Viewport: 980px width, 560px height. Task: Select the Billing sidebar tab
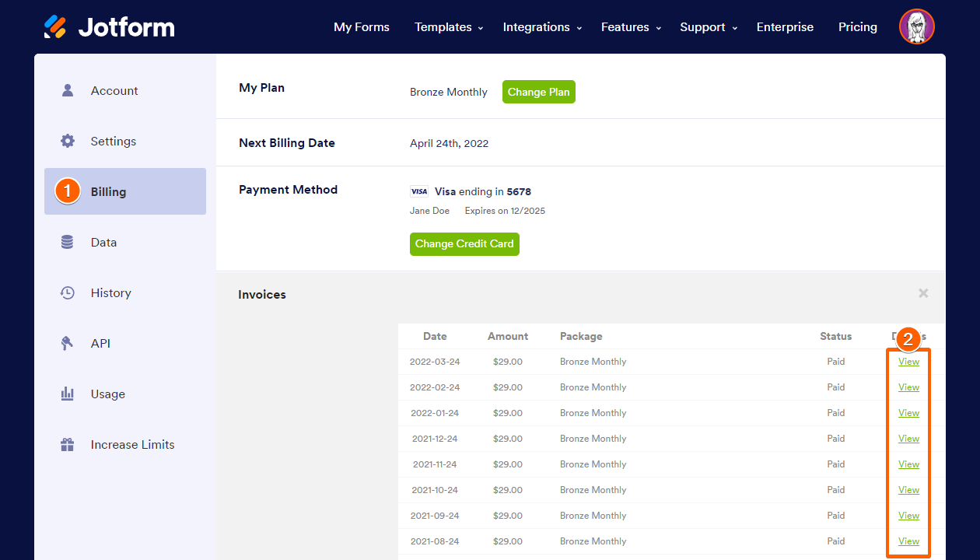(x=125, y=191)
